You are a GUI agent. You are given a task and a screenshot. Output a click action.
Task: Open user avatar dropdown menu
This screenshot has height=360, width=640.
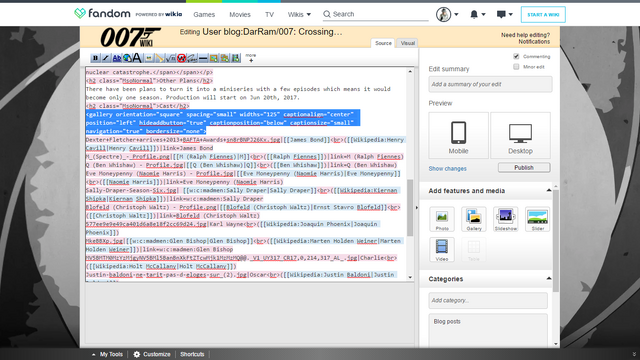click(x=447, y=14)
